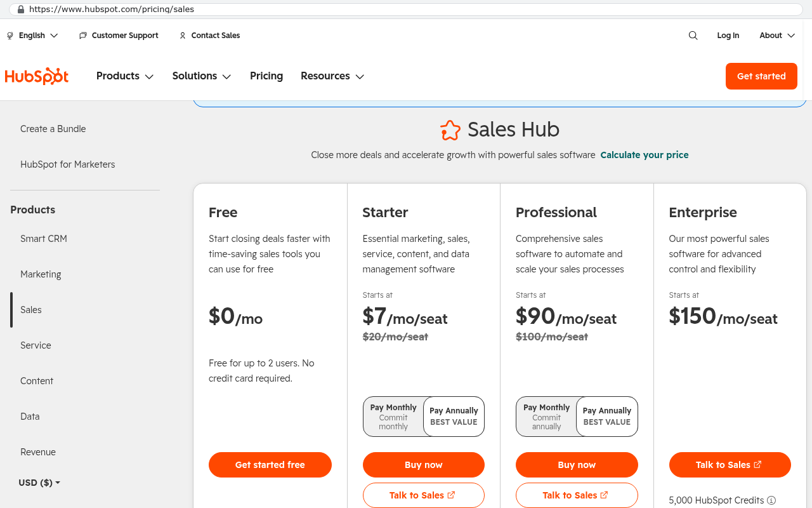This screenshot has width=812, height=508.
Task: Select Pay Annually under Professional plan
Action: 607,417
